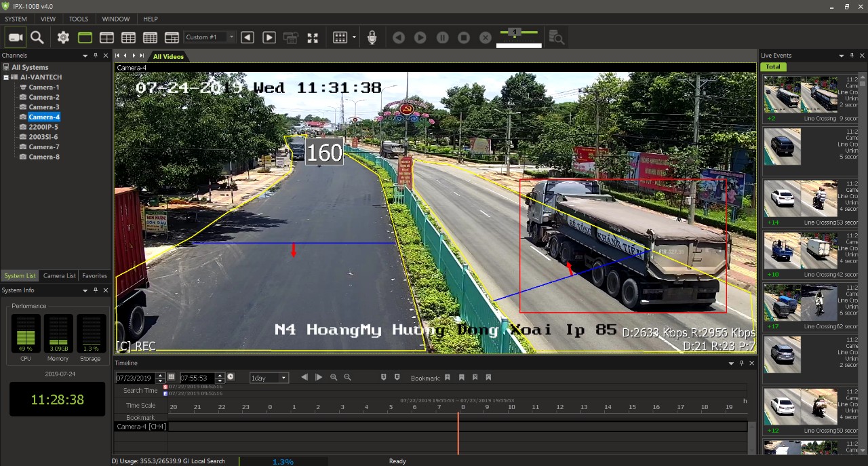Open the TOOLS menu
This screenshot has width=868, height=466.
pyautogui.click(x=78, y=18)
